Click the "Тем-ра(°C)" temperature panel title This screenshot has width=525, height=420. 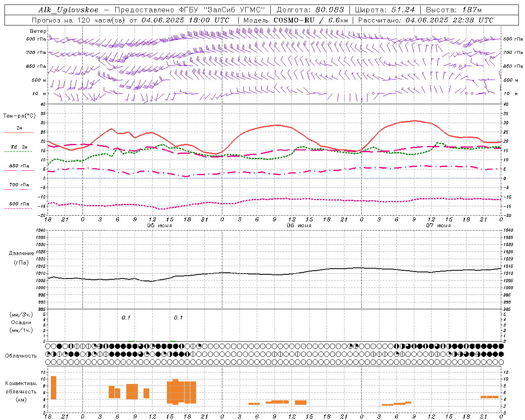[19, 116]
